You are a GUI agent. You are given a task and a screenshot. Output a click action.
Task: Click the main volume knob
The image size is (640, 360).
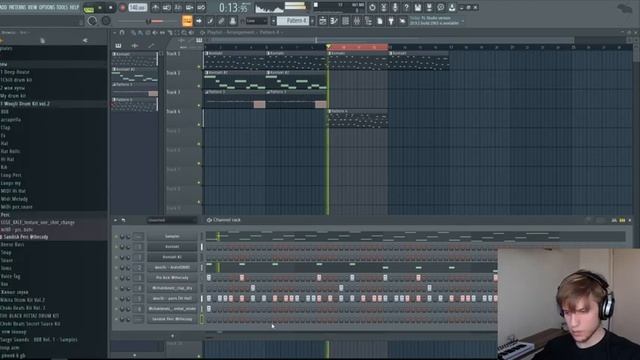[92, 21]
